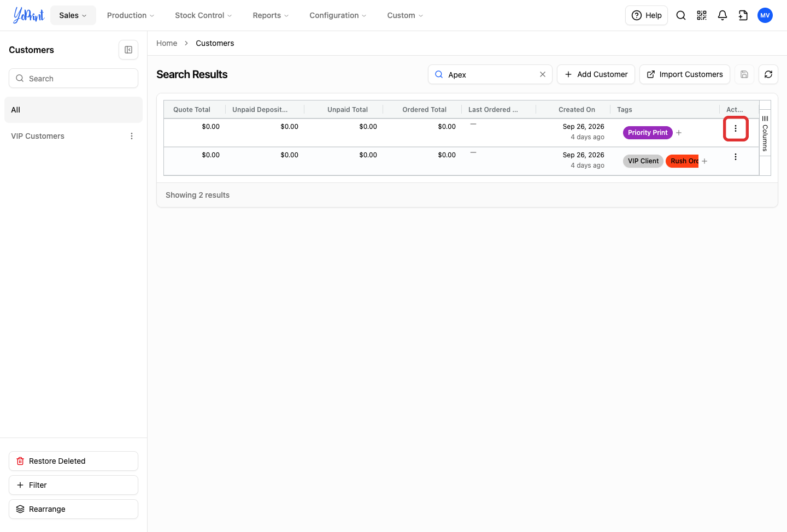Sort by Last Ordered column header

tap(493, 109)
